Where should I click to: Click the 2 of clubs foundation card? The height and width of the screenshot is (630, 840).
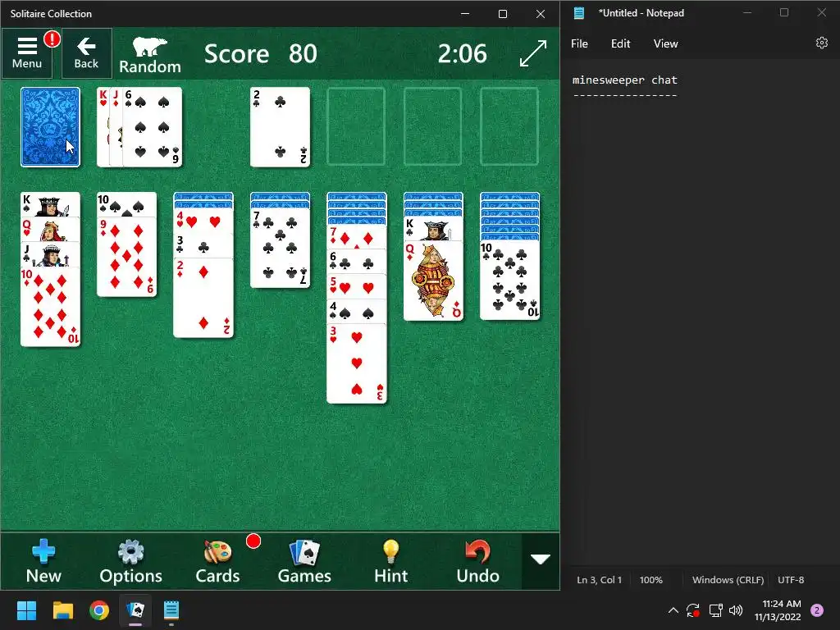pyautogui.click(x=281, y=127)
